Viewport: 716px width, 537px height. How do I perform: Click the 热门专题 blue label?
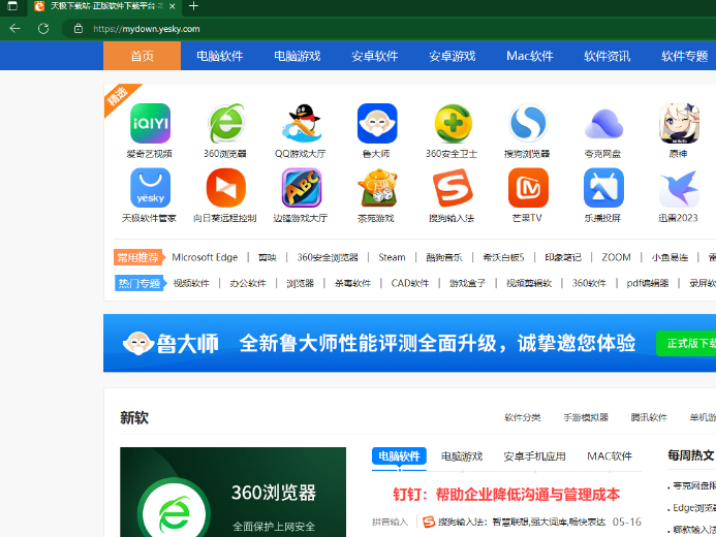click(139, 283)
